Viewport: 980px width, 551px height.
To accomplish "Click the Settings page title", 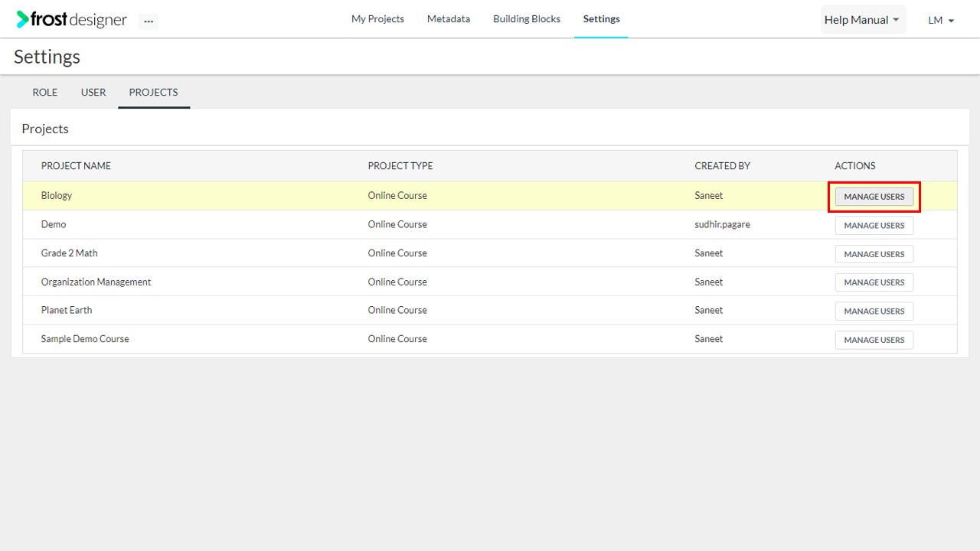I will (47, 57).
